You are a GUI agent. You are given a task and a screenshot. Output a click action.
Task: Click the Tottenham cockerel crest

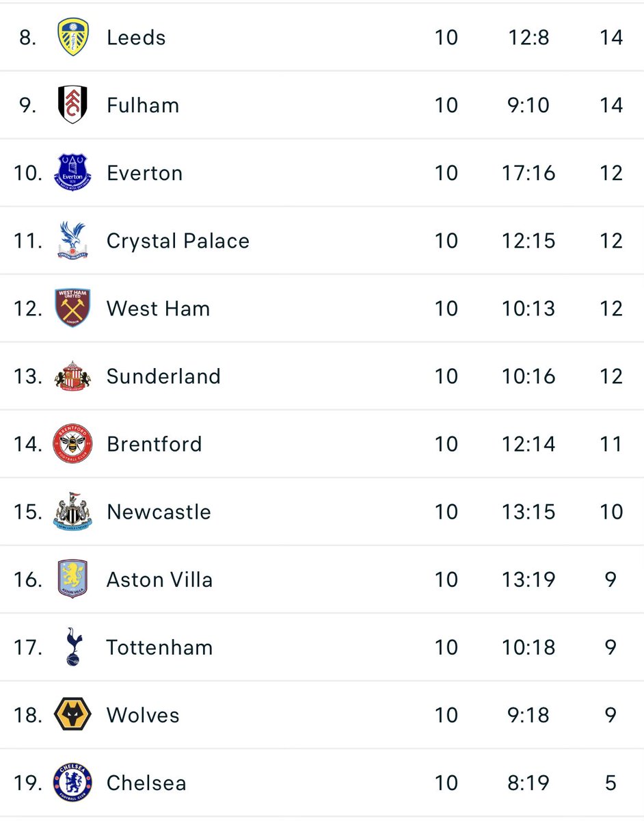[72, 647]
